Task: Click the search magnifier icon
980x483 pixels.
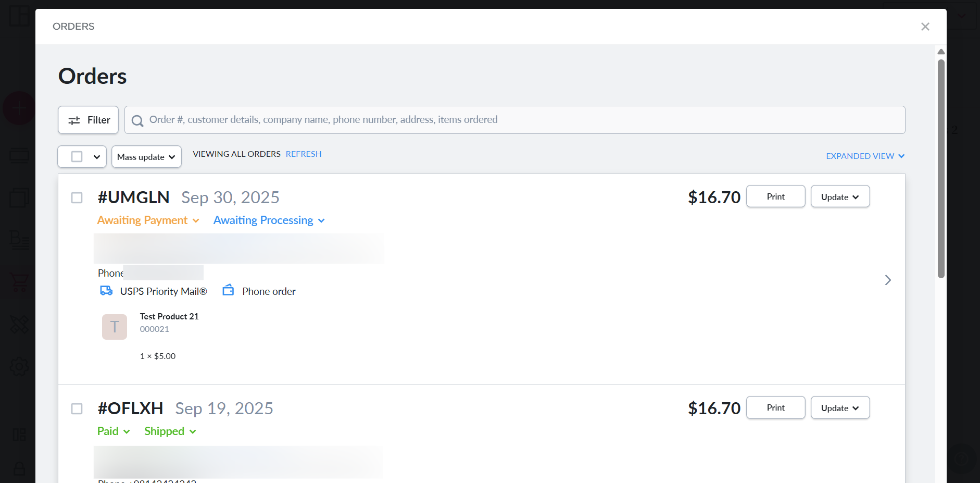Action: coord(137,121)
